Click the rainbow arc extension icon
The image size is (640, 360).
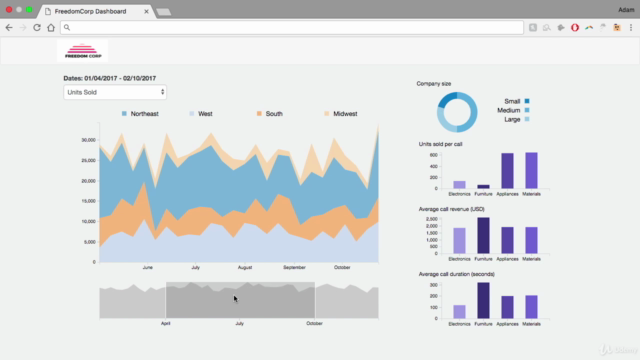click(x=589, y=27)
